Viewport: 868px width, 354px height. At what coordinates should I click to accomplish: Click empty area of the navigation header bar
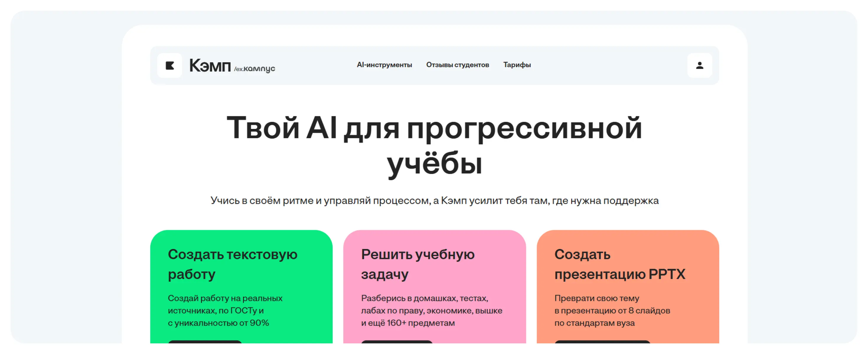[606, 65]
